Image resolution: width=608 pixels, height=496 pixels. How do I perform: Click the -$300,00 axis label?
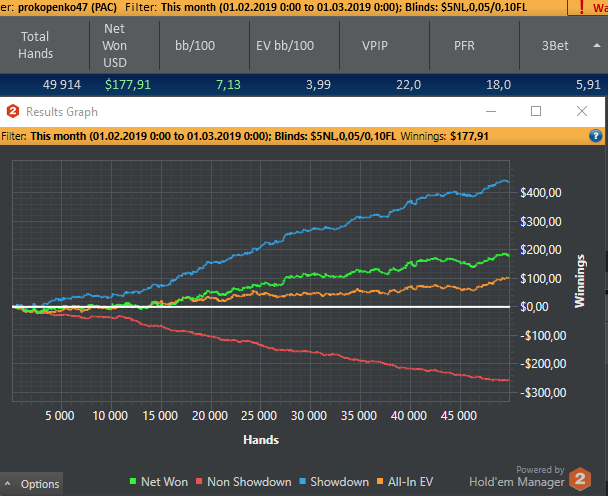pos(543,393)
